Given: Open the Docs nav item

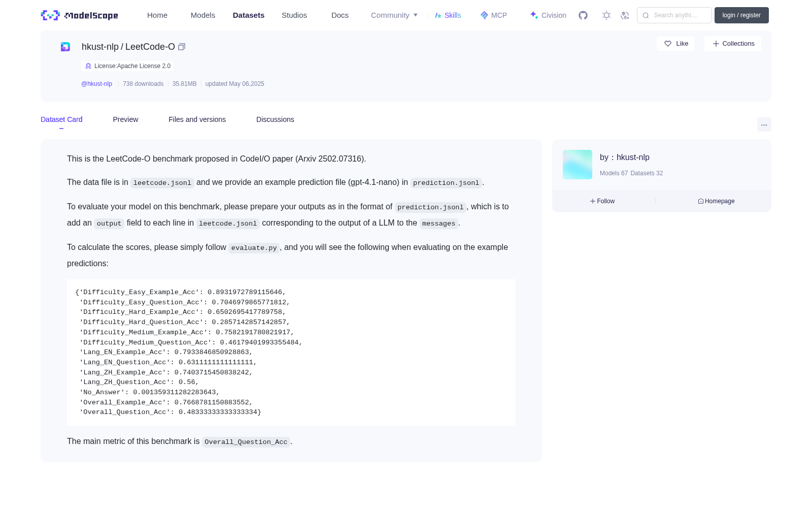Looking at the screenshot, I should pos(340,15).
